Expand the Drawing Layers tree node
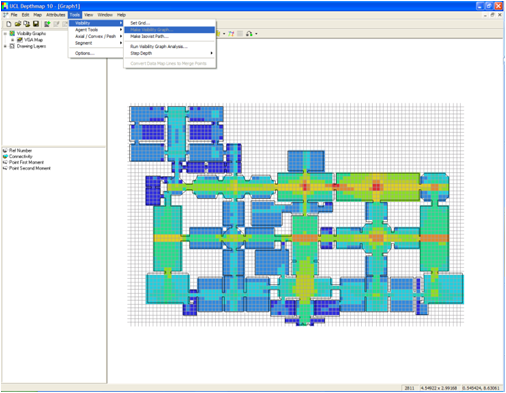The width and height of the screenshot is (506, 393). (x=5, y=46)
